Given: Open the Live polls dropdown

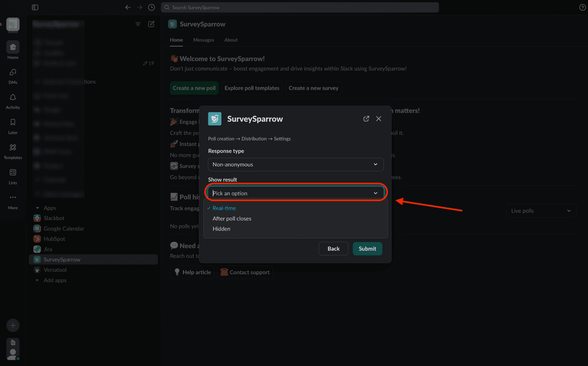Looking at the screenshot, I should 541,211.
